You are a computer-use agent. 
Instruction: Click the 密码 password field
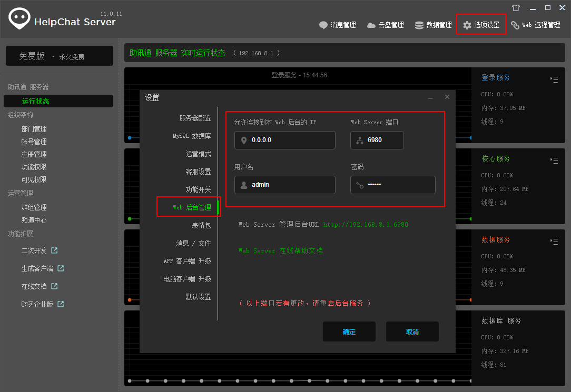click(392, 185)
